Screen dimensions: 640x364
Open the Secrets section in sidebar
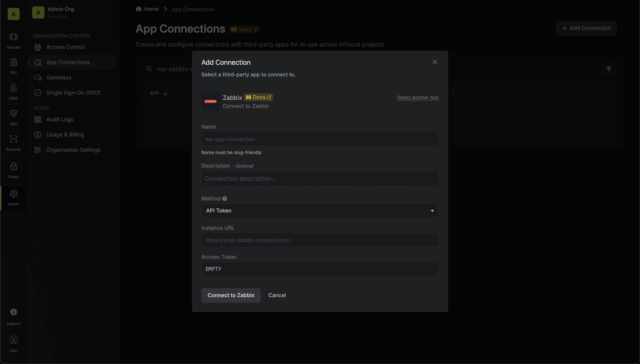pyautogui.click(x=14, y=41)
